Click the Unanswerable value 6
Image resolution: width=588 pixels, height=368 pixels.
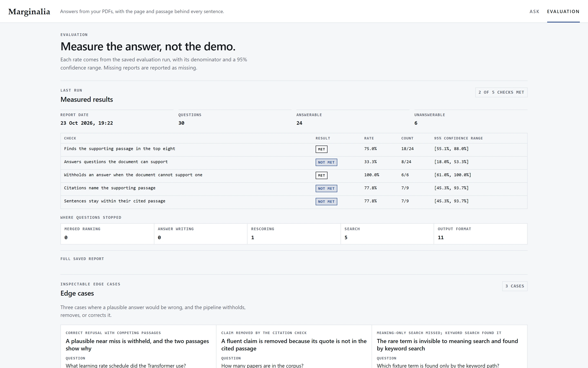416,123
